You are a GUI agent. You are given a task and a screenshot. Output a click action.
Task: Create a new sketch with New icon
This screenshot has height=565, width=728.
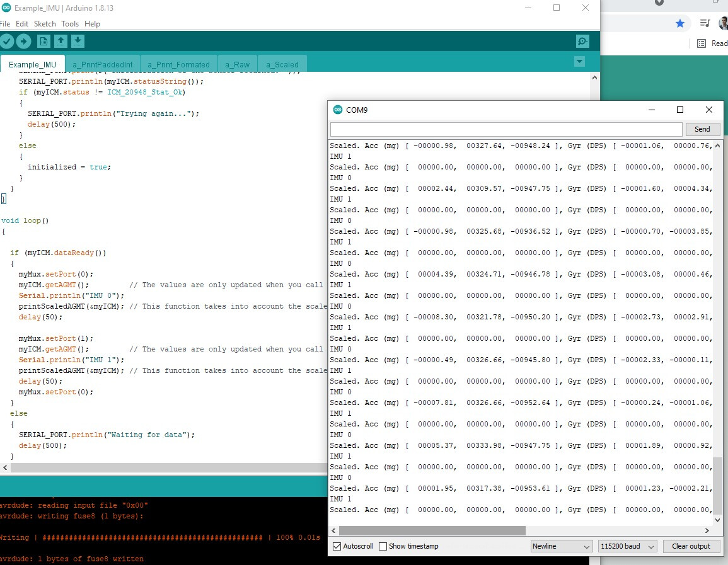click(43, 42)
